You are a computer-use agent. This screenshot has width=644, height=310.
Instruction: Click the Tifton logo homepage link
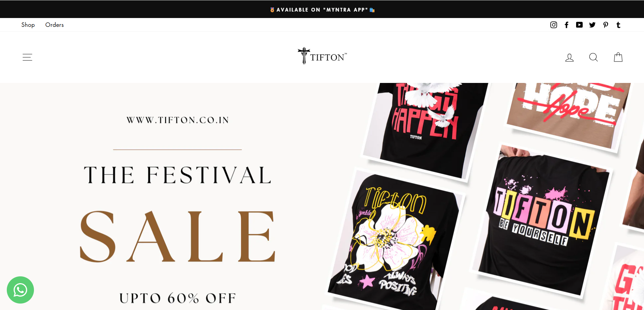click(x=322, y=56)
